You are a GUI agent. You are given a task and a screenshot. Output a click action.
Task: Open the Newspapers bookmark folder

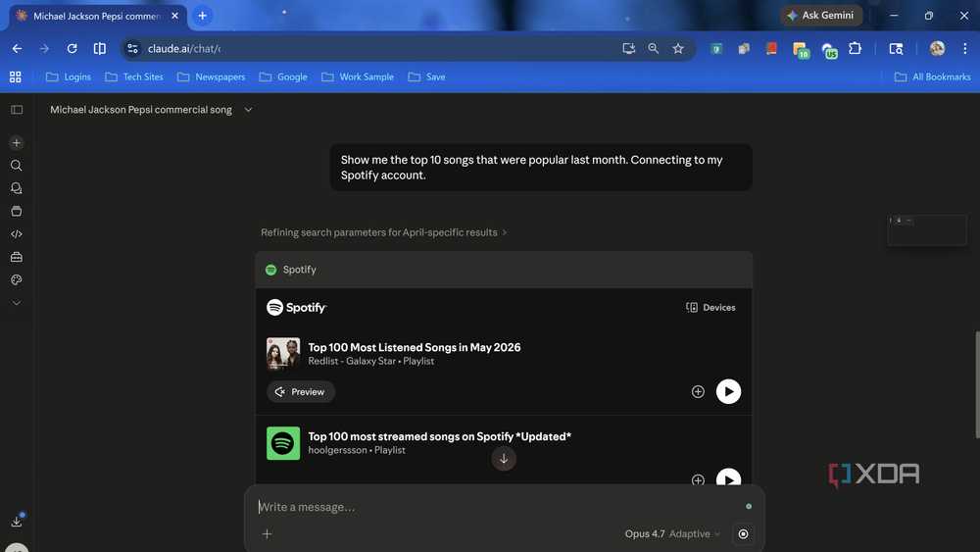point(212,76)
